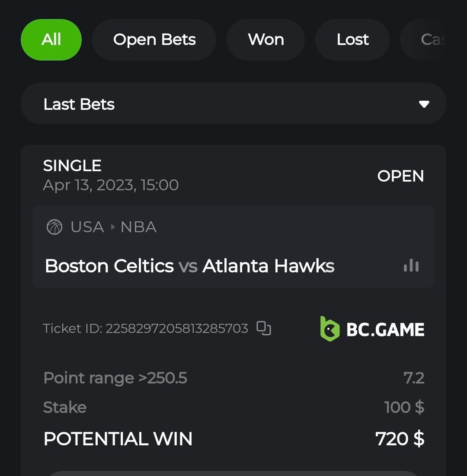
Task: Click the Last Bets dropdown arrow
Action: [424, 104]
